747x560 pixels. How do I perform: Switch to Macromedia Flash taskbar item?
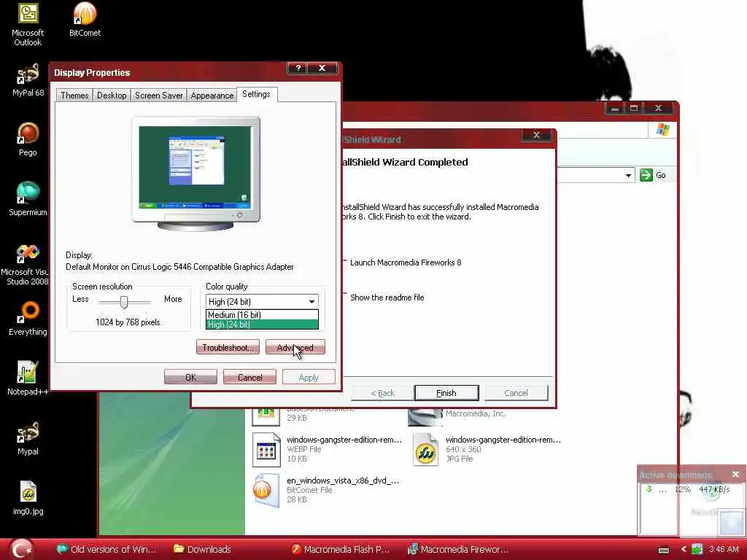point(341,549)
